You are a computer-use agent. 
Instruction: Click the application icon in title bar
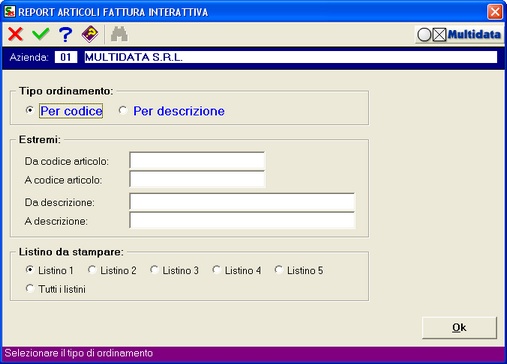pyautogui.click(x=10, y=12)
